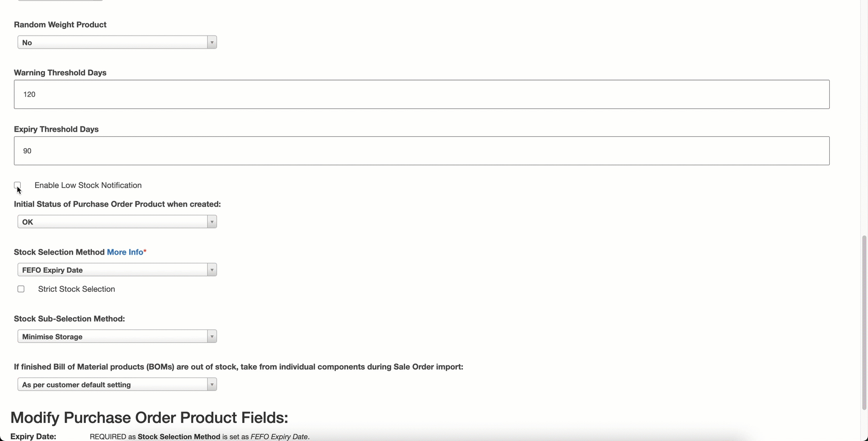Select the value 120 in Warning Threshold Days
This screenshot has width=868, height=441.
29,94
